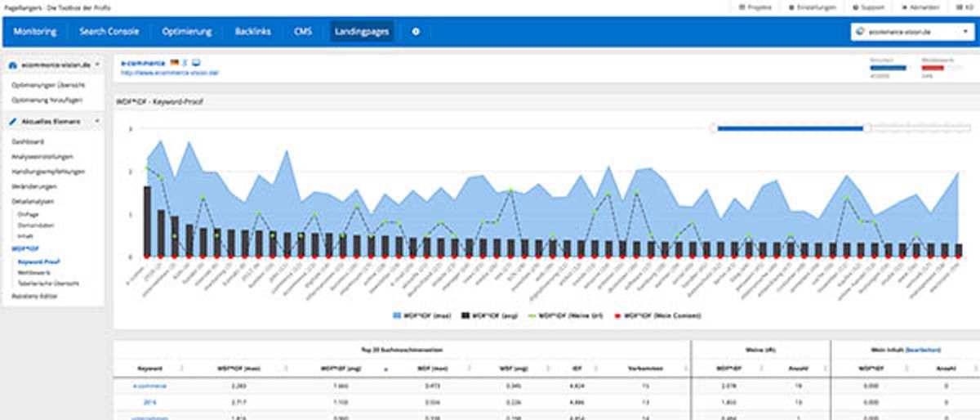Viewport: 980px width, 420px height.
Task: Open Handlungsempfehlungen in sidebar
Action: [x=48, y=172]
